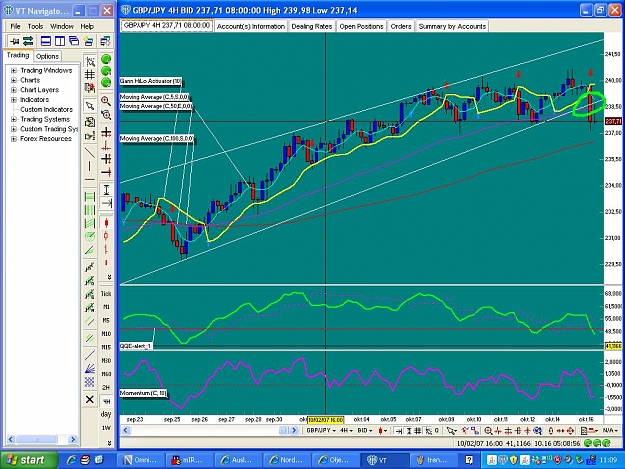
Task: Open the Help menu
Action: (87, 26)
